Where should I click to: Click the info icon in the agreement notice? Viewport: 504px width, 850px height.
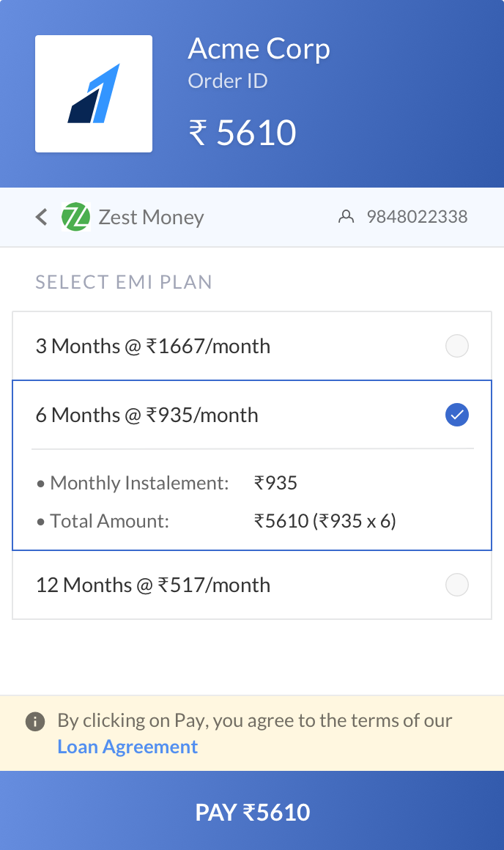[34, 721]
